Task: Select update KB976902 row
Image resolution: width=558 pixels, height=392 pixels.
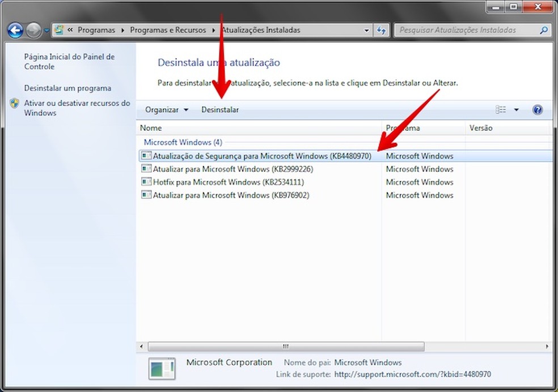Action: 345,195
